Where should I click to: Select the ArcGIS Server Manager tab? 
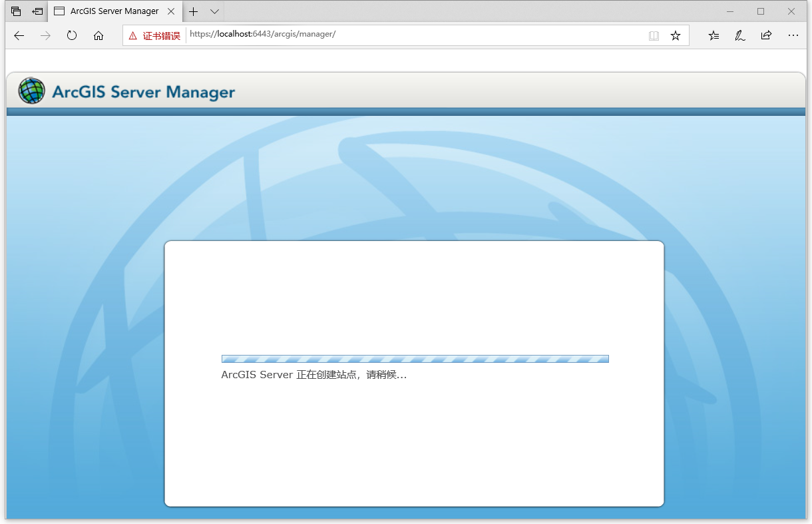(114, 11)
